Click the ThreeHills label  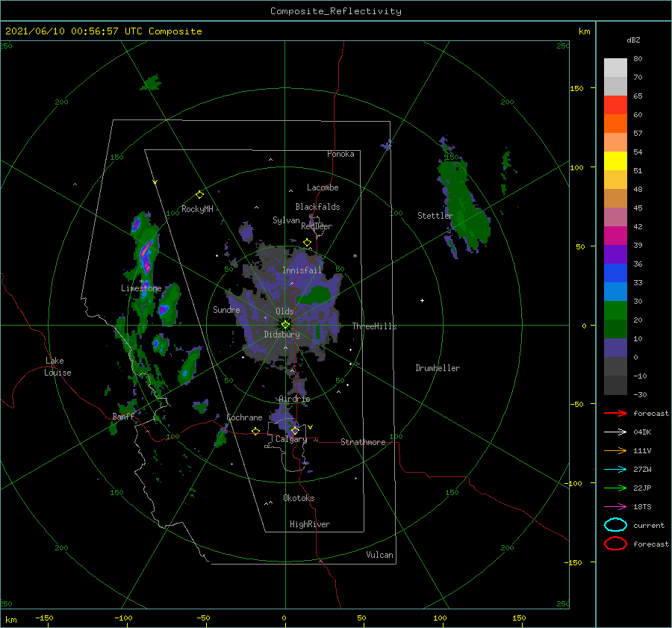(374, 326)
